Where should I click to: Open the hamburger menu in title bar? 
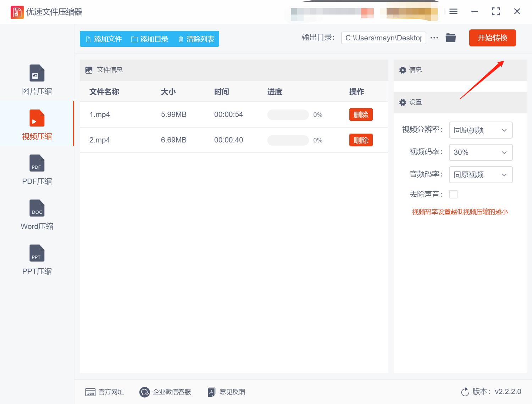coord(453,11)
